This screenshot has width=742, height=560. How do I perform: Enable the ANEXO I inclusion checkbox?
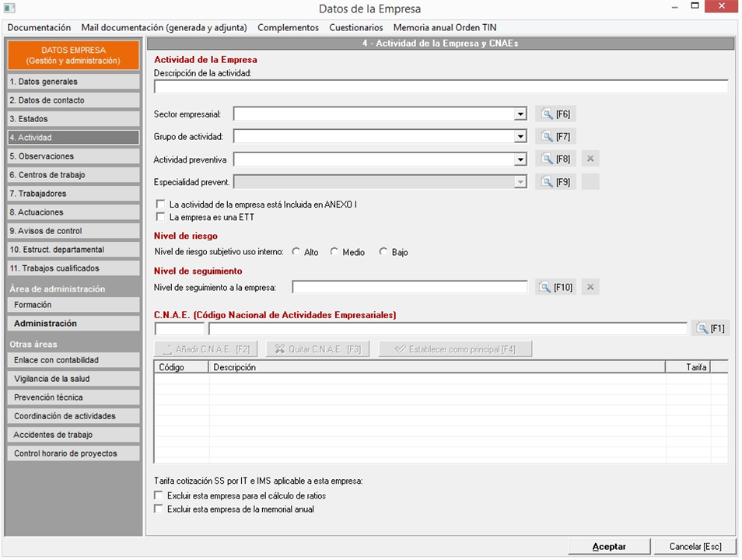pos(160,204)
